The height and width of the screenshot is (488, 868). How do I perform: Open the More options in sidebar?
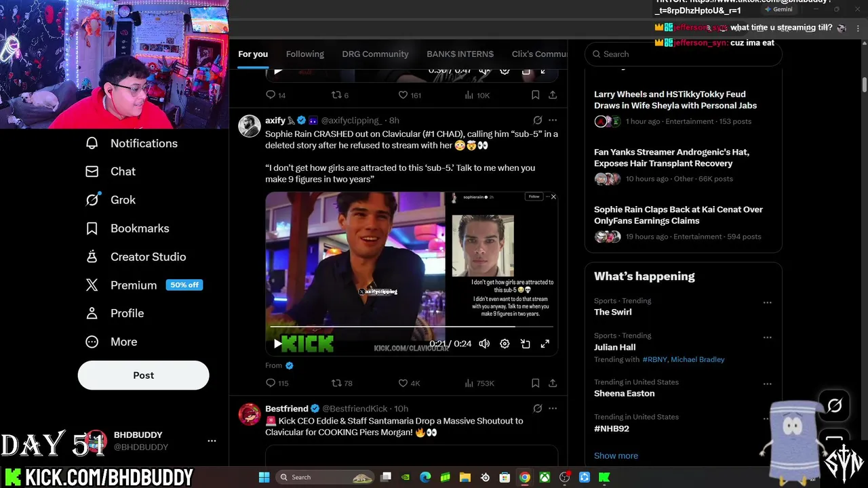(x=111, y=342)
